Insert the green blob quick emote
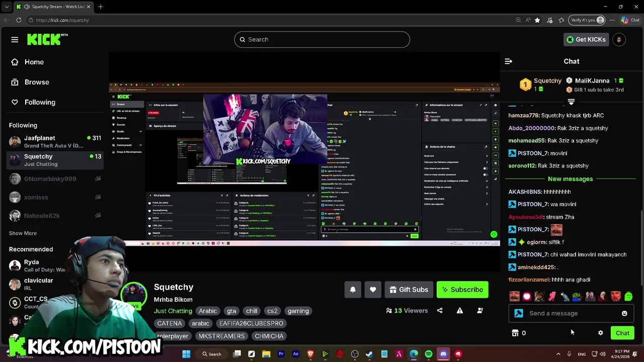Viewport: 644px width, 362px height. pos(628,296)
